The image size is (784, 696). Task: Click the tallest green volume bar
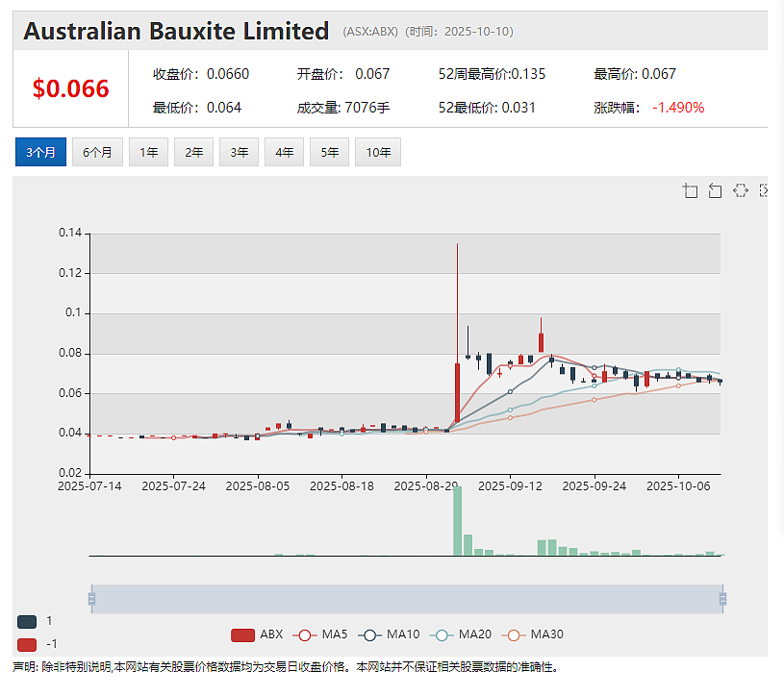(x=458, y=520)
